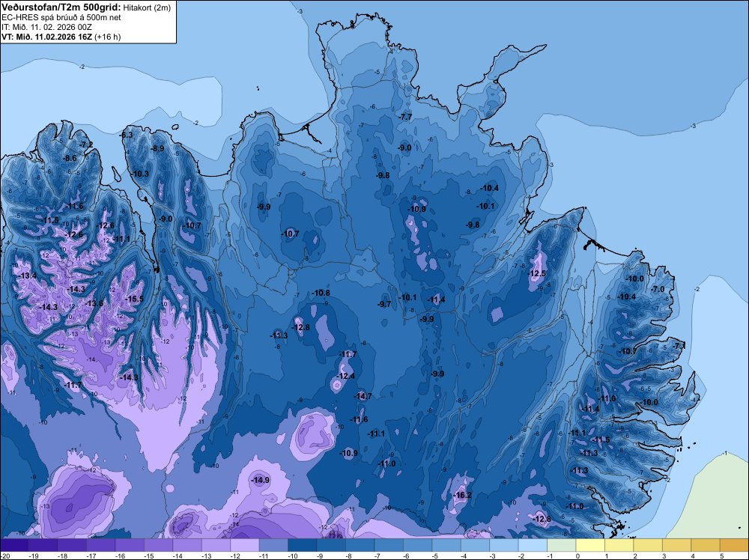This screenshot has width=749, height=560.
Task: Click the -7.7 temperature label
Action: 405,117
